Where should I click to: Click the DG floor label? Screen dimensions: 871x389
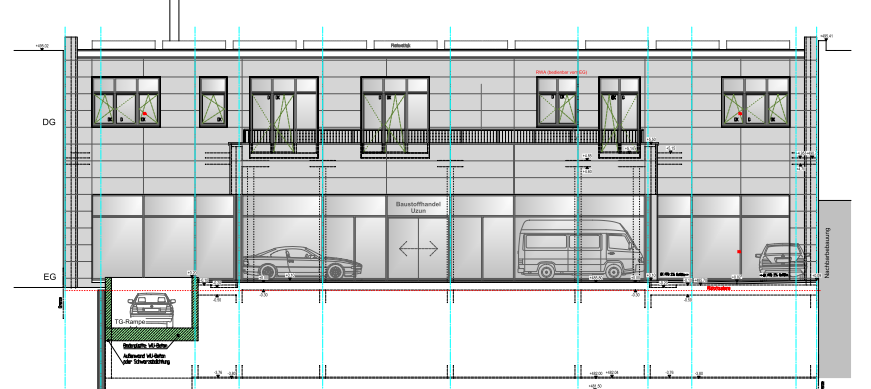tap(49, 122)
